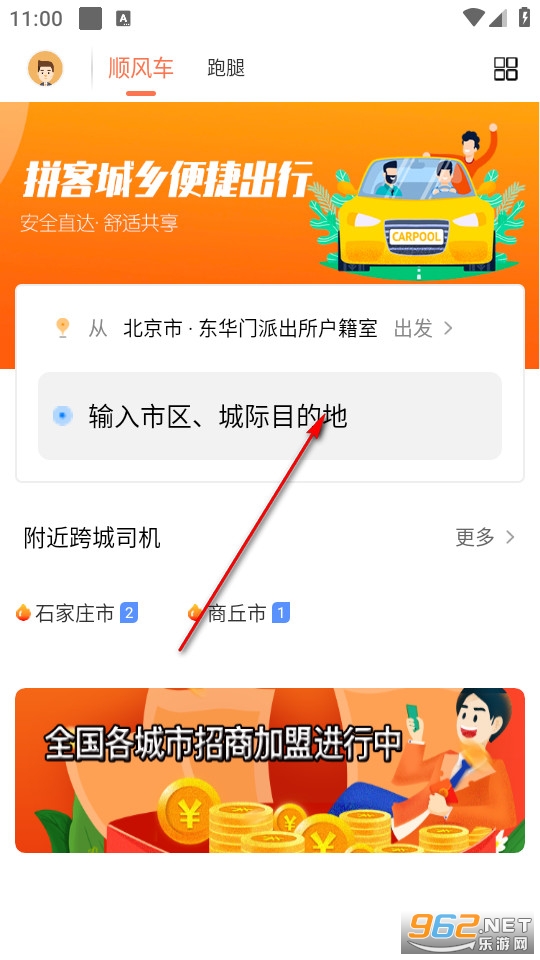
Task: Select 商丘市 cross-city driver
Action: pyautogui.click(x=236, y=613)
